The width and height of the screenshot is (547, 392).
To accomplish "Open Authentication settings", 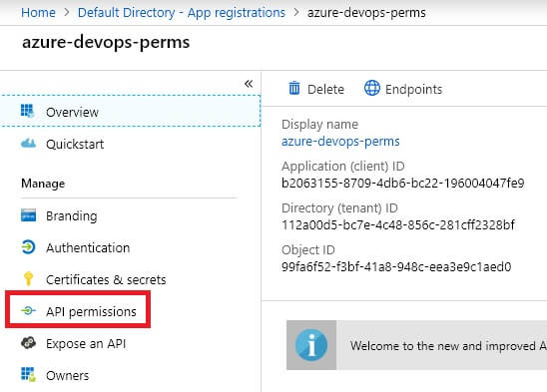I will click(88, 248).
